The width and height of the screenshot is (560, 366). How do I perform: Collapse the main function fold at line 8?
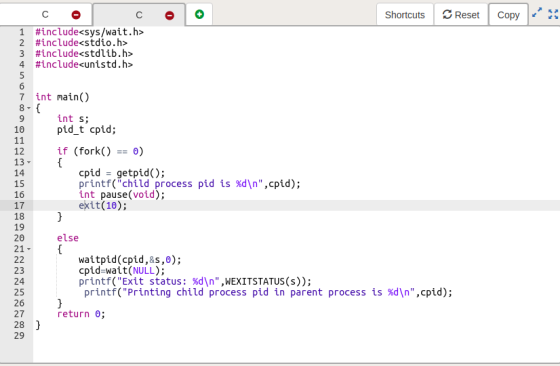(x=29, y=108)
